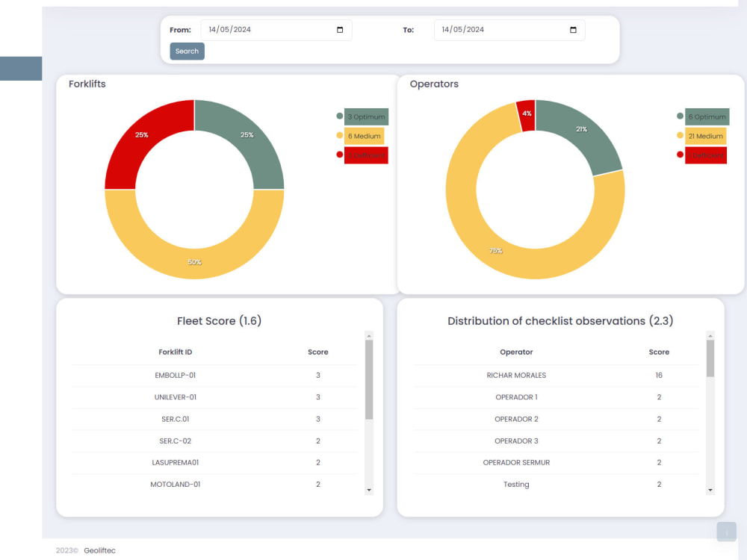
Task: Toggle the Operators 6 Optimum legend item
Action: tap(703, 116)
